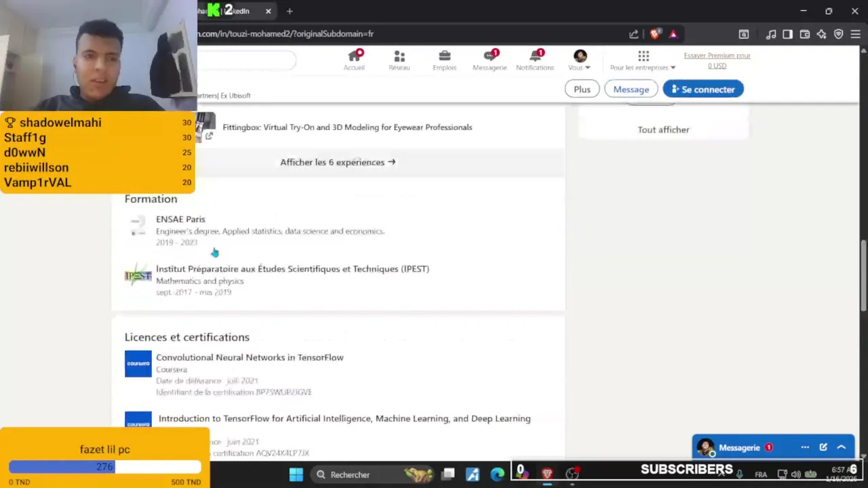Click the share page icon in the address bar

pos(633,34)
